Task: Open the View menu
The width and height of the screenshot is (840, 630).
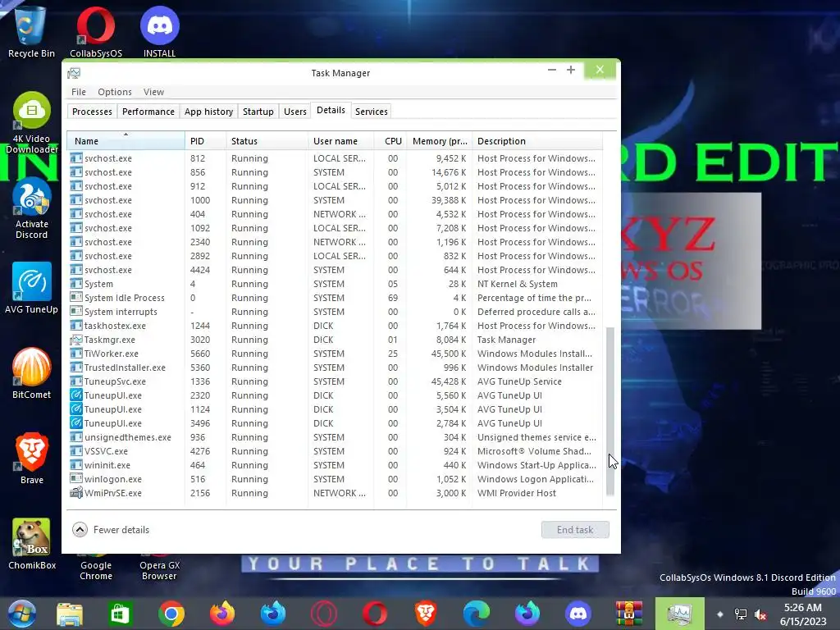Action: 153,92
